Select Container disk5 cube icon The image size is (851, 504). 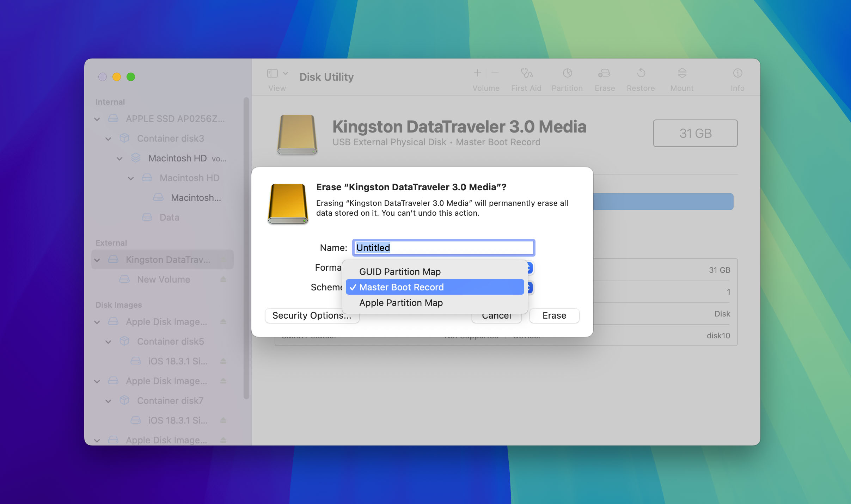(x=124, y=341)
